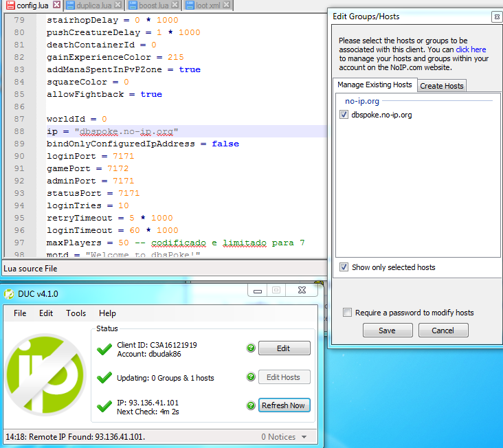Click the Next Check countdown text
The width and height of the screenshot is (503, 448).
point(148,412)
